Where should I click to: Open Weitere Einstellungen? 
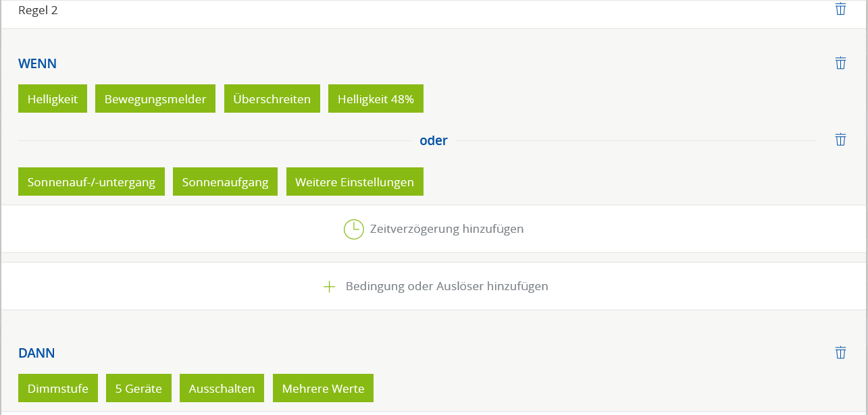pyautogui.click(x=355, y=182)
